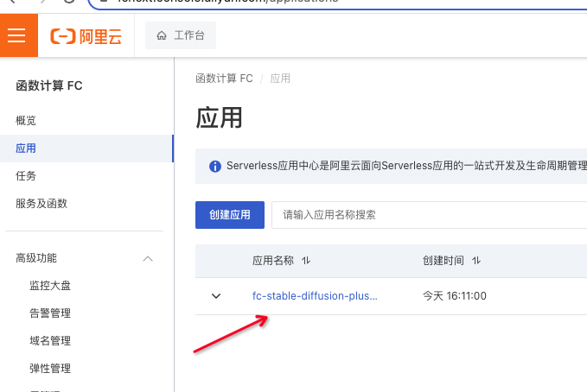Click the 函数计算 FC sidebar title
The height and width of the screenshot is (392, 587).
(x=49, y=85)
